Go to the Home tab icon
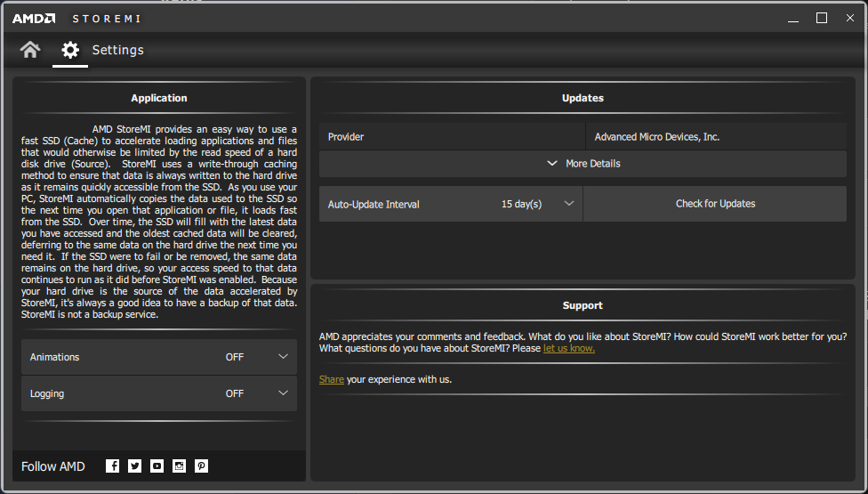The width and height of the screenshot is (868, 494). [x=30, y=50]
